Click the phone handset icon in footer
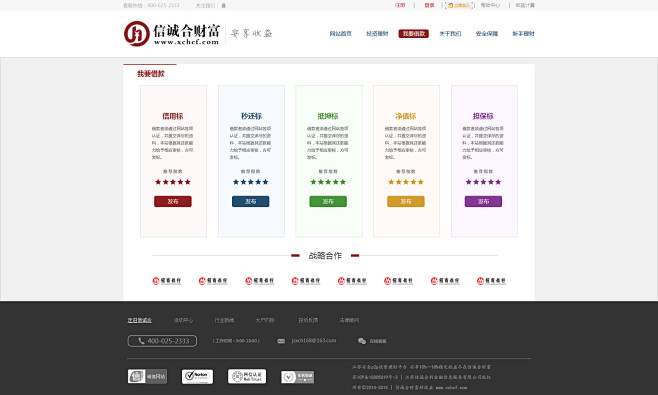 click(141, 341)
